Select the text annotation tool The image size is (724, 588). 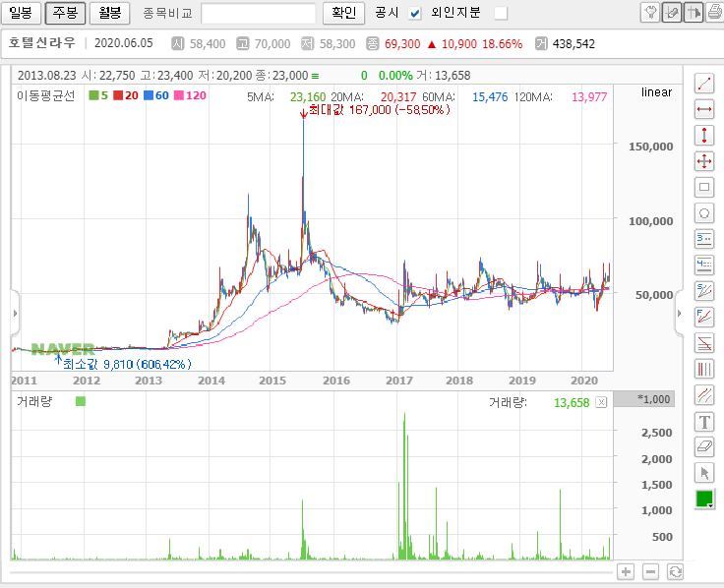(704, 421)
